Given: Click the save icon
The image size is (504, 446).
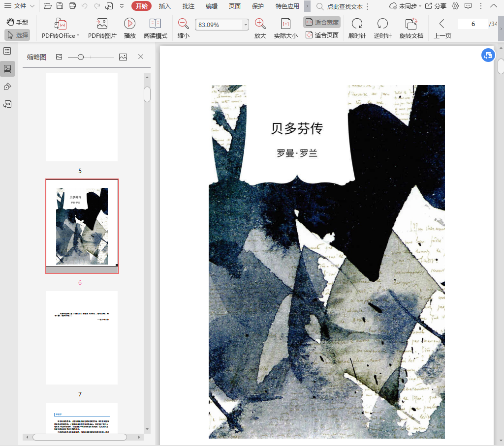Looking at the screenshot, I should [60, 6].
